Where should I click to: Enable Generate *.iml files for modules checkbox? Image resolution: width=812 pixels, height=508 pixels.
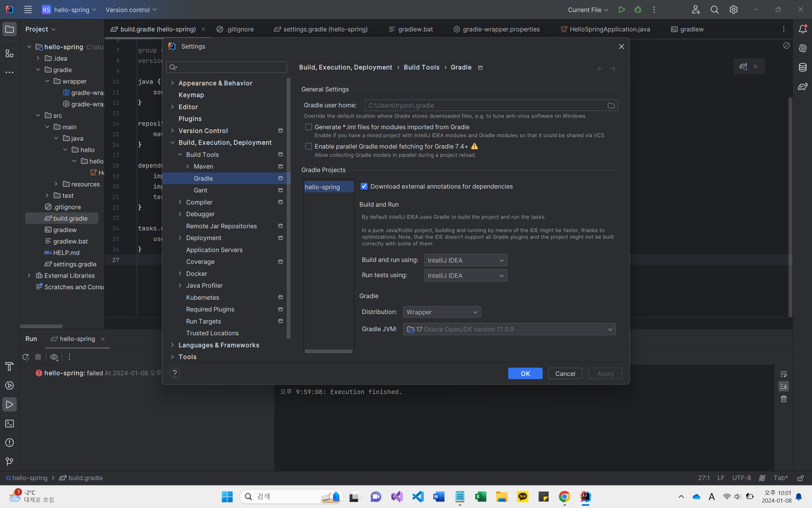tap(308, 127)
